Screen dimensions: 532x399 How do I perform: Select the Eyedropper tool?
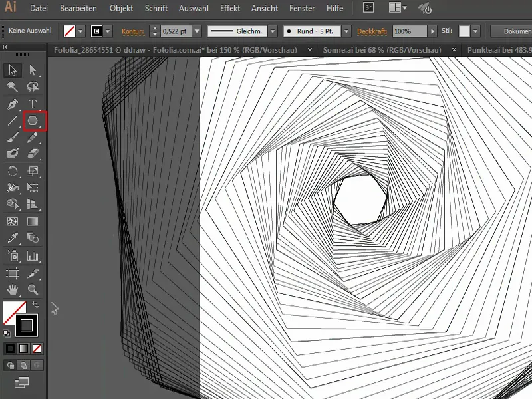pos(11,238)
